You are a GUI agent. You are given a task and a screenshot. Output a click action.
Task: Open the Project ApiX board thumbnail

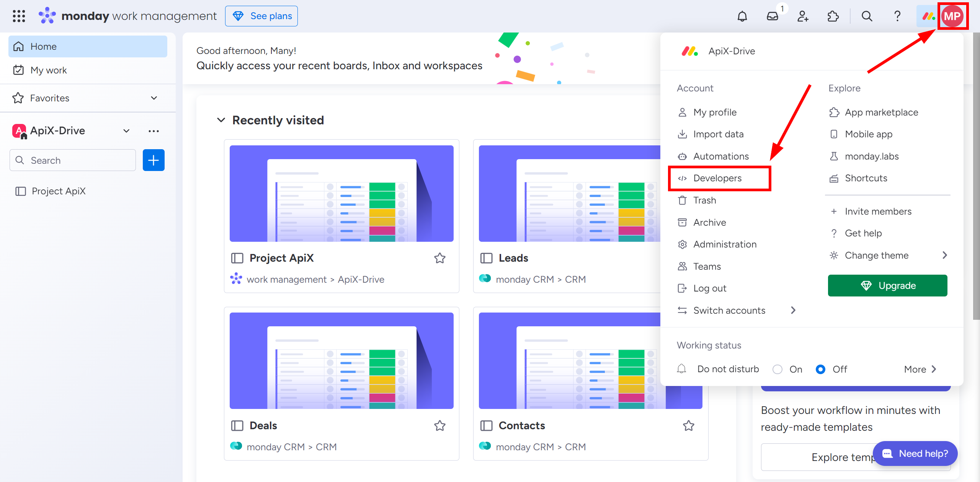point(341,194)
